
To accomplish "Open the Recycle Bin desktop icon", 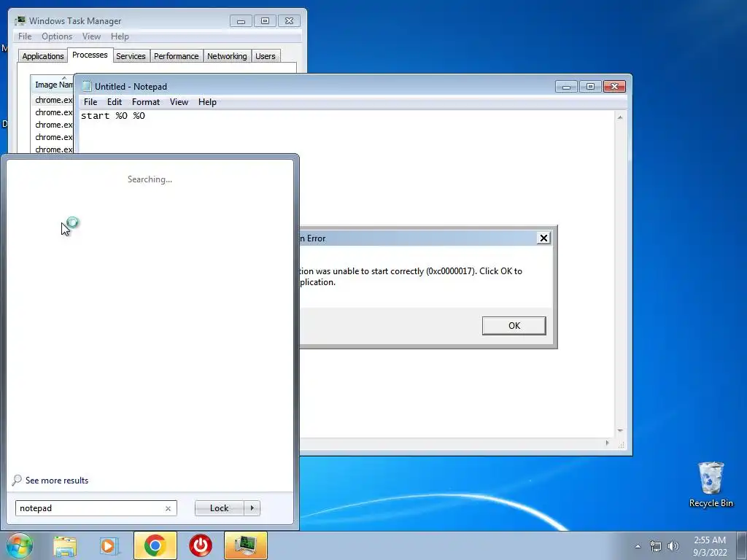I will click(711, 484).
